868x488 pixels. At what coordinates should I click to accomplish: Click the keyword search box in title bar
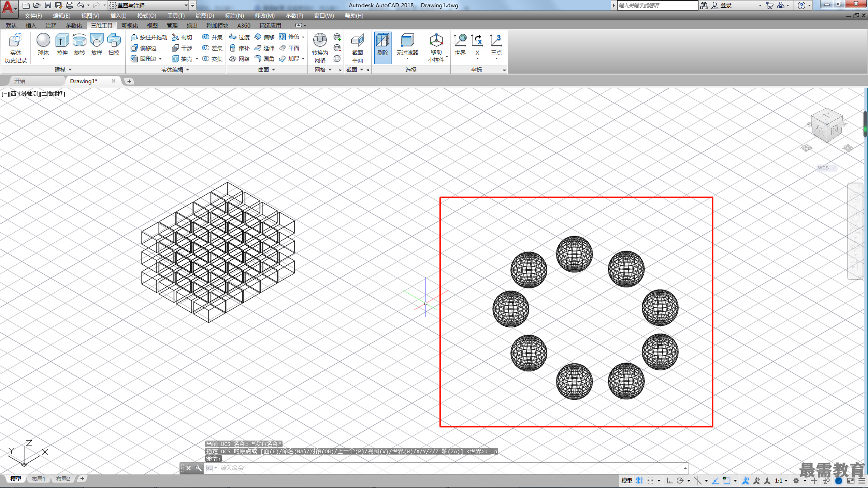657,5
